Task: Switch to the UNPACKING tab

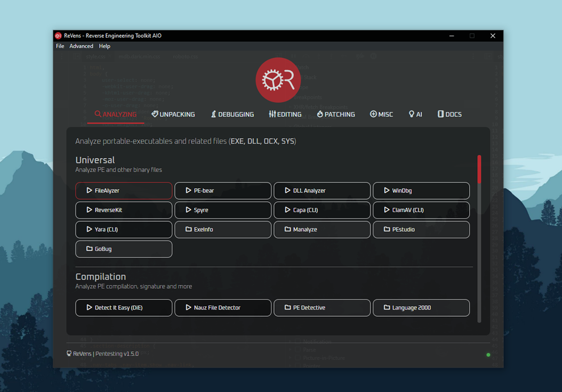Action: (173, 114)
